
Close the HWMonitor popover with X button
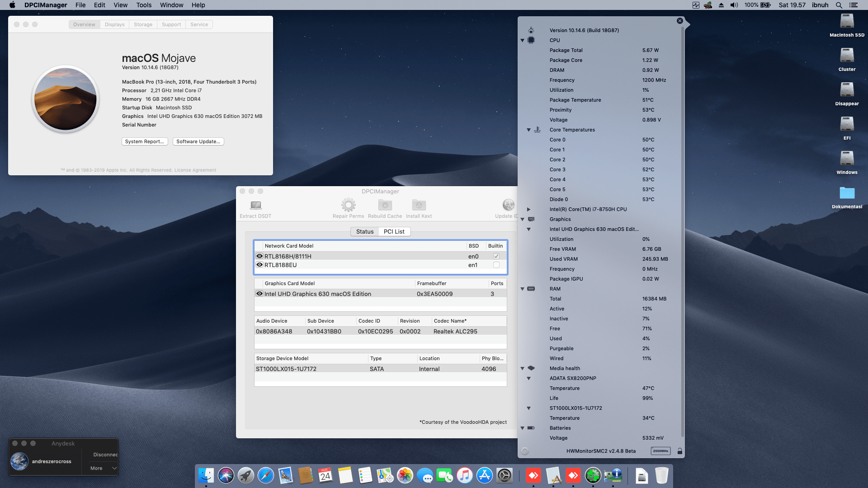point(679,21)
